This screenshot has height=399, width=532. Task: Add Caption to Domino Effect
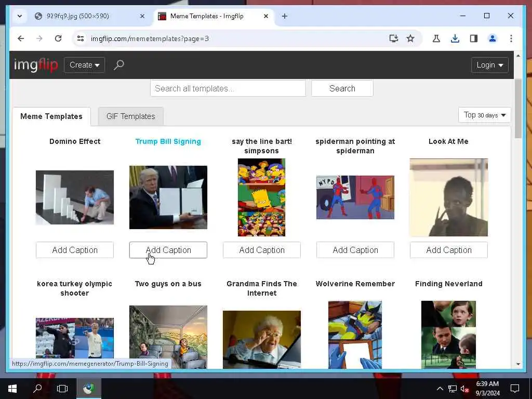point(75,250)
